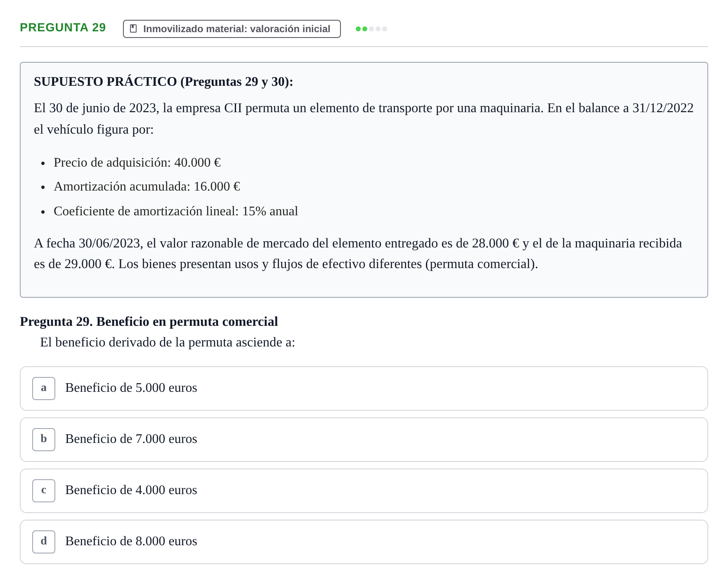Image resolution: width=728 pixels, height=584 pixels.
Task: Select answer b: Beneficio de 7.000 euros
Action: [x=364, y=440]
